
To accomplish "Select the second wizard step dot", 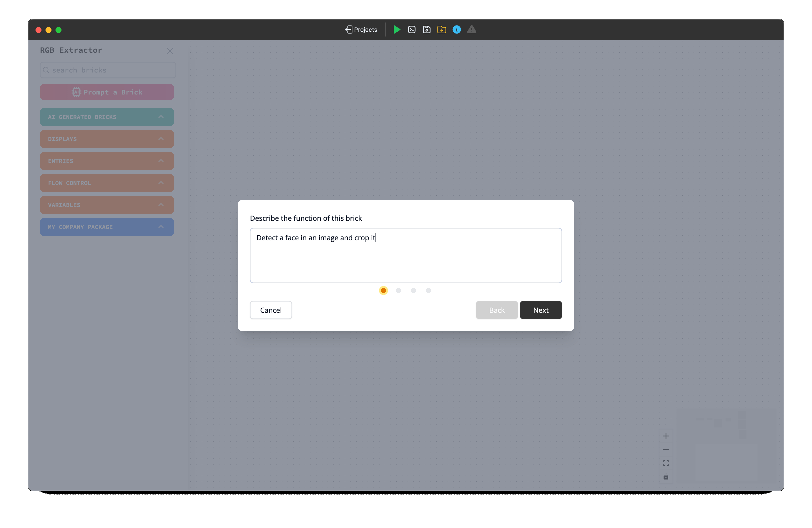I will click(398, 290).
